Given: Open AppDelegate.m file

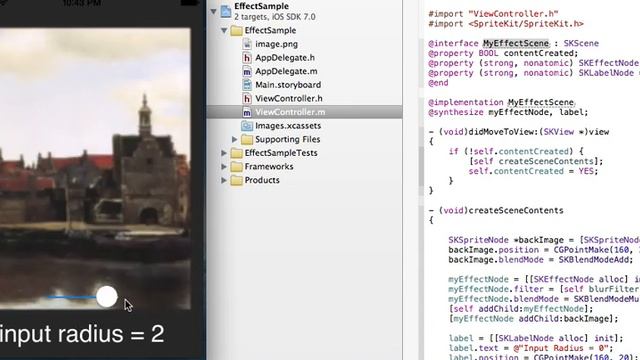Looking at the screenshot, I should [286, 71].
